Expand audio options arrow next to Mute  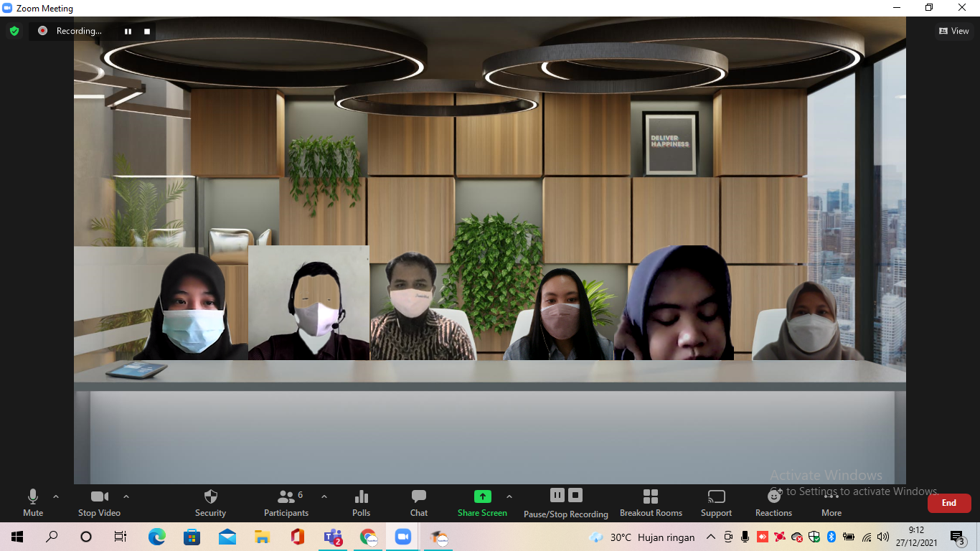click(x=56, y=496)
